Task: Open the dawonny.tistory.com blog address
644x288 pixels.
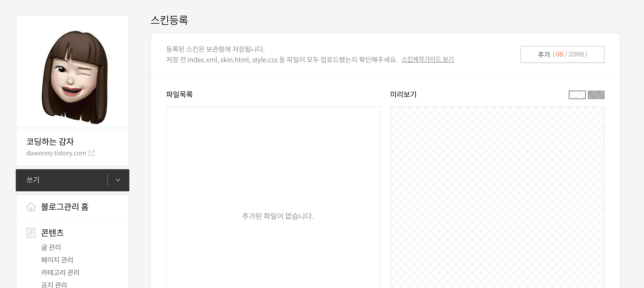Action: [56, 153]
